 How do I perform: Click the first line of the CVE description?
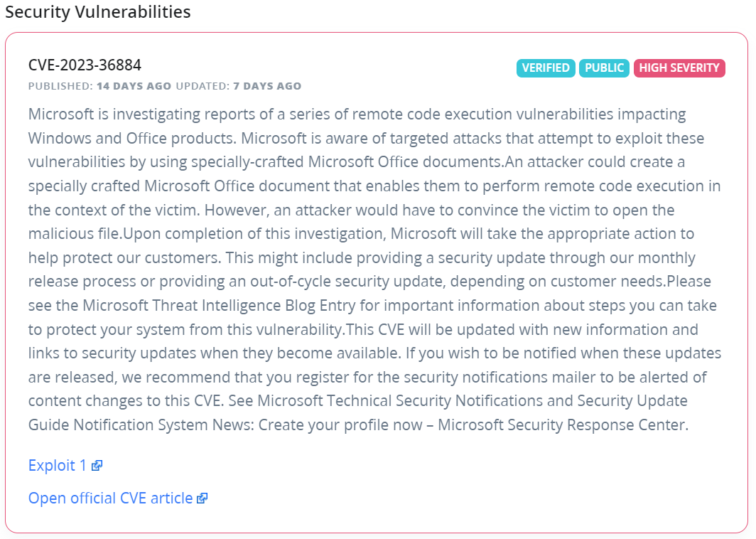pos(357,114)
